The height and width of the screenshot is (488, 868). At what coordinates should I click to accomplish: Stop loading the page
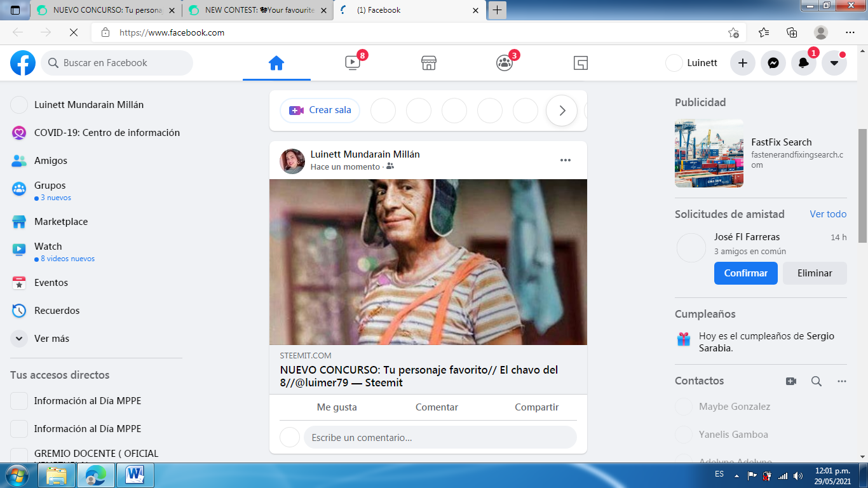(x=72, y=32)
